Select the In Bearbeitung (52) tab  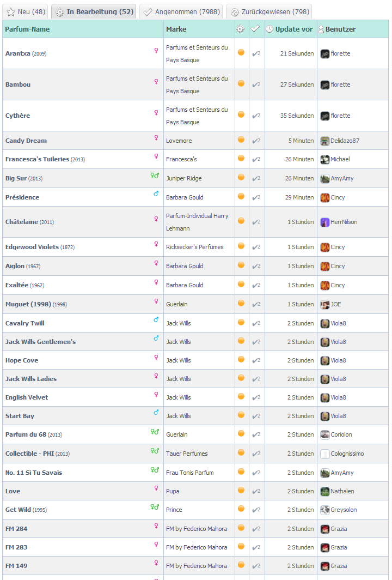pos(94,11)
